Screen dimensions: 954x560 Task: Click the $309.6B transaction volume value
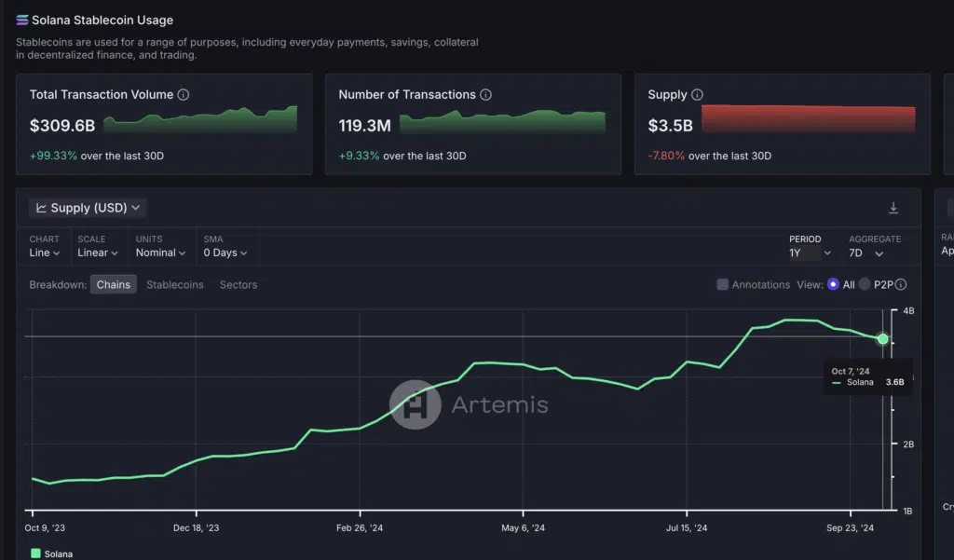pyautogui.click(x=62, y=126)
